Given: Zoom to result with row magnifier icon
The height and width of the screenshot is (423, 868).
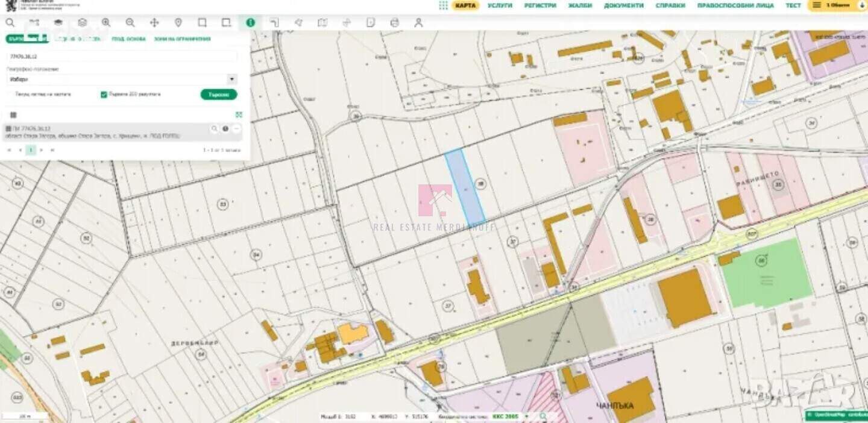Looking at the screenshot, I should 214,129.
